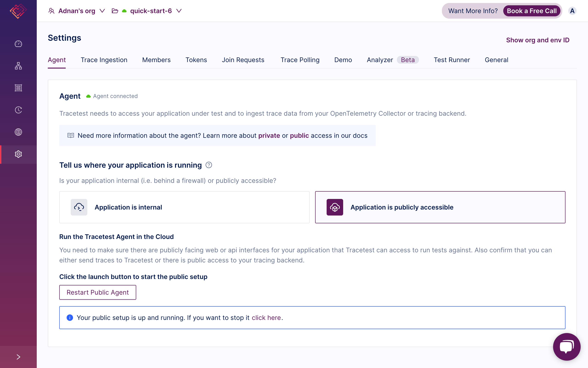
Task: Click the Tracetest logo icon
Action: [x=18, y=11]
